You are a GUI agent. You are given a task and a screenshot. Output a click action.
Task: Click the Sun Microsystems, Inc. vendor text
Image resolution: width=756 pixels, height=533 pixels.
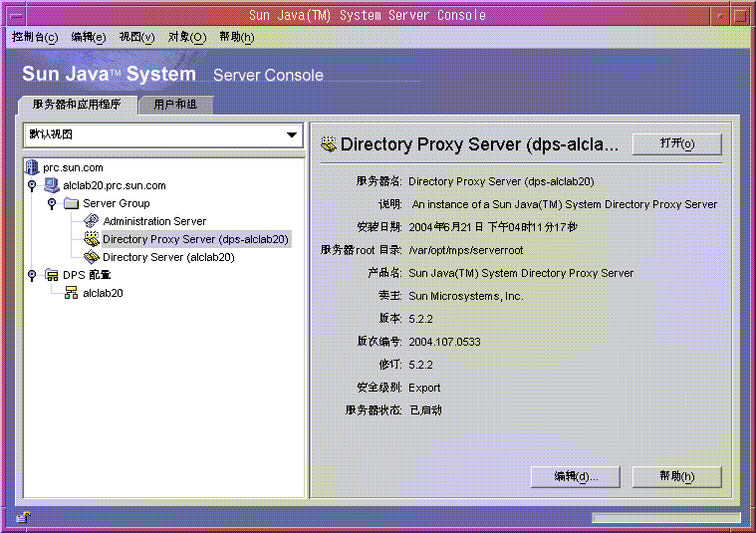(466, 296)
